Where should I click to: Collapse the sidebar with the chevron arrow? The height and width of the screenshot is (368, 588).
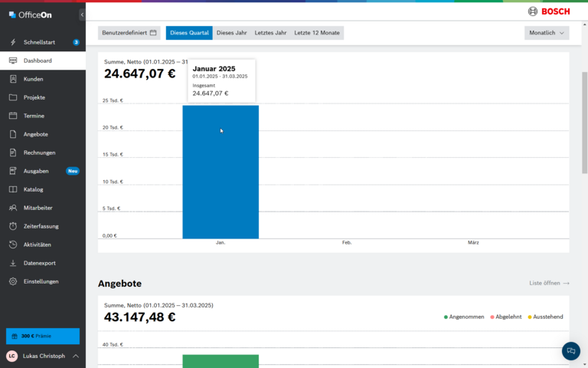point(82,15)
